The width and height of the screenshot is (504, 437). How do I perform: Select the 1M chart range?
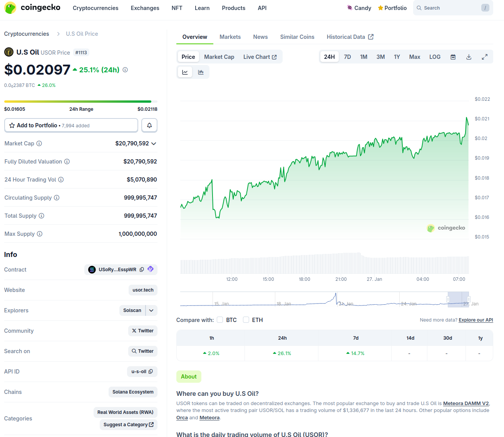(x=363, y=57)
